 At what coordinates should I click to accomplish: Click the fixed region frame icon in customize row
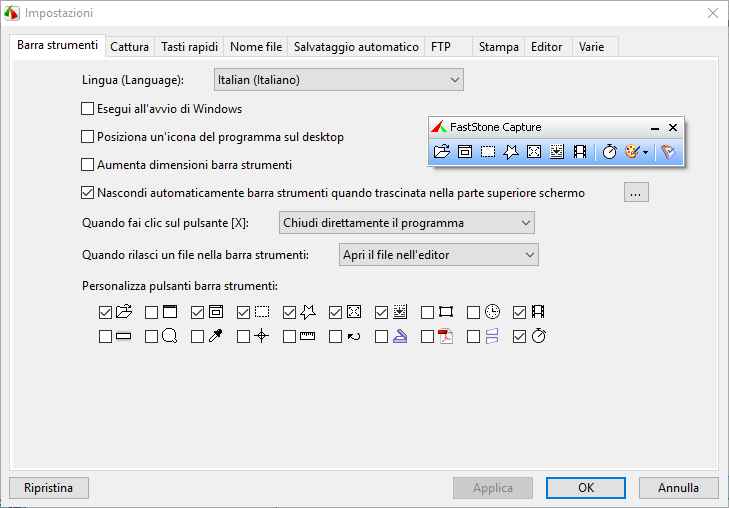446,311
